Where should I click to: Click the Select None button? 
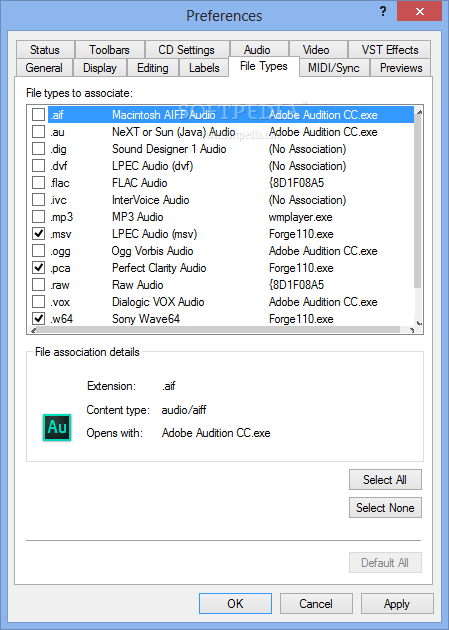click(385, 508)
